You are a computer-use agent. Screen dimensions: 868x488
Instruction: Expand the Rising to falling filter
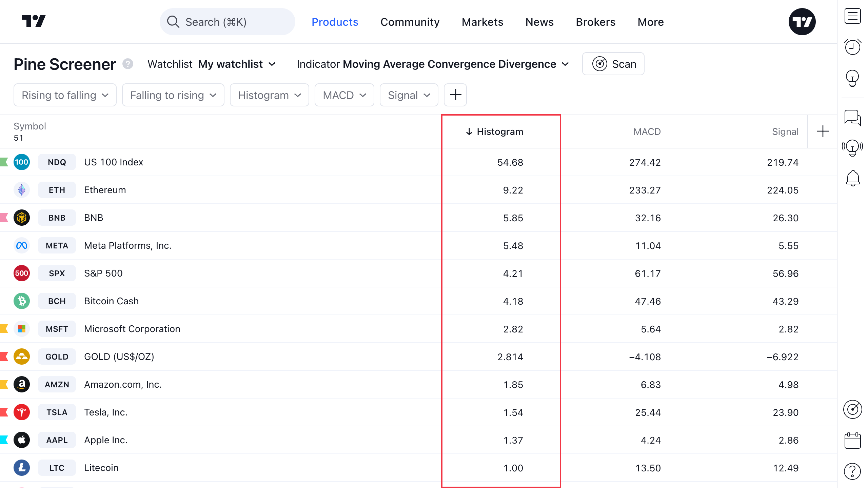point(65,95)
